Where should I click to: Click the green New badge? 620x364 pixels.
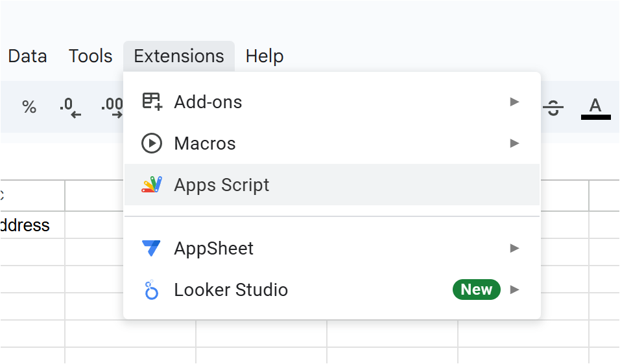click(477, 290)
